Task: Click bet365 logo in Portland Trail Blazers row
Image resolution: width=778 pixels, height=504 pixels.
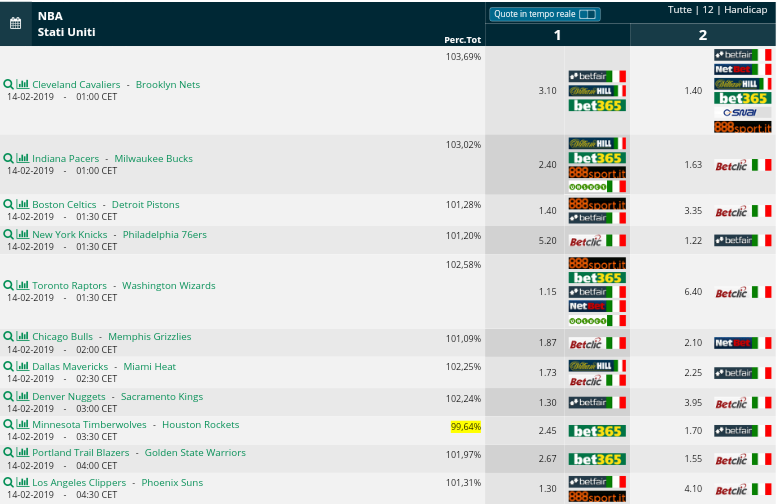Action: (597, 459)
